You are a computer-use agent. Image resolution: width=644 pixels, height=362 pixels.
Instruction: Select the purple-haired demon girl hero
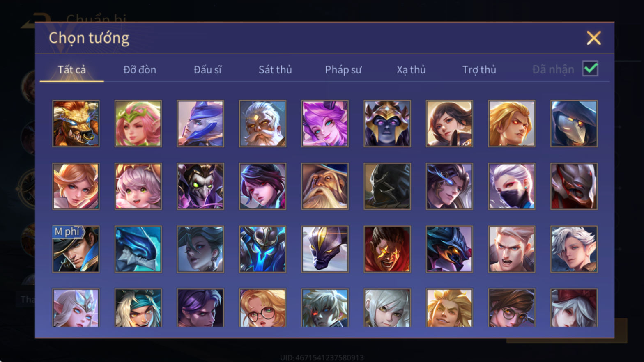point(325,124)
